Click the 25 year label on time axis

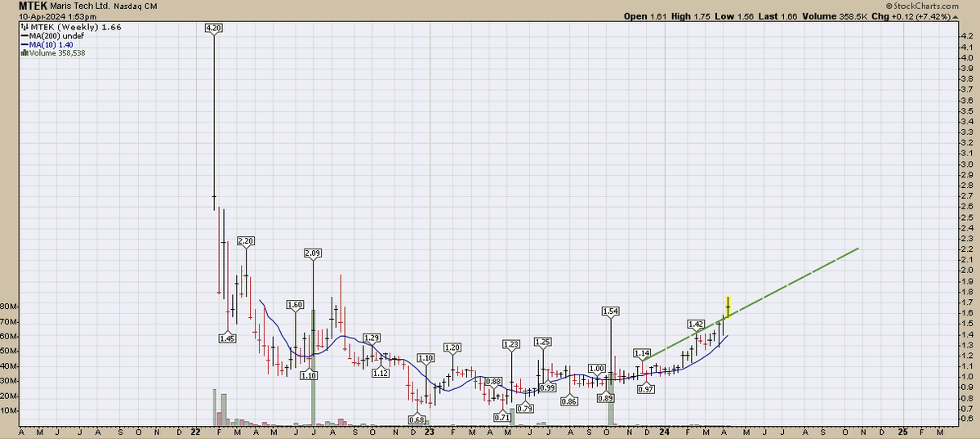(x=902, y=431)
